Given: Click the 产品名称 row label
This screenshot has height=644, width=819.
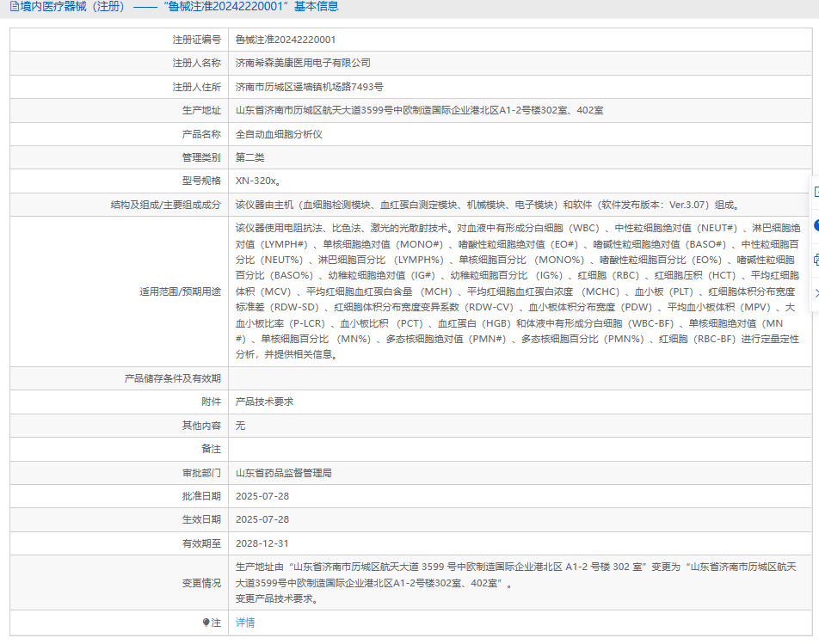Looking at the screenshot, I should pos(201,134).
